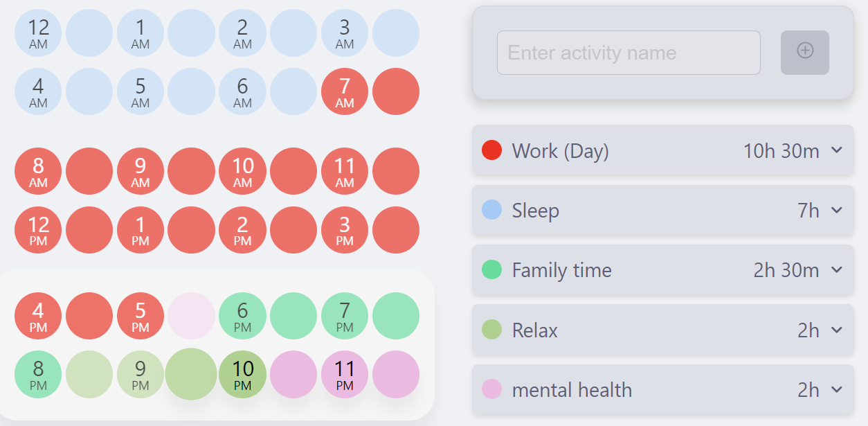Screen dimensions: 868x426
Task: Select the 5:30 PM half-hour slot
Action: tap(192, 316)
